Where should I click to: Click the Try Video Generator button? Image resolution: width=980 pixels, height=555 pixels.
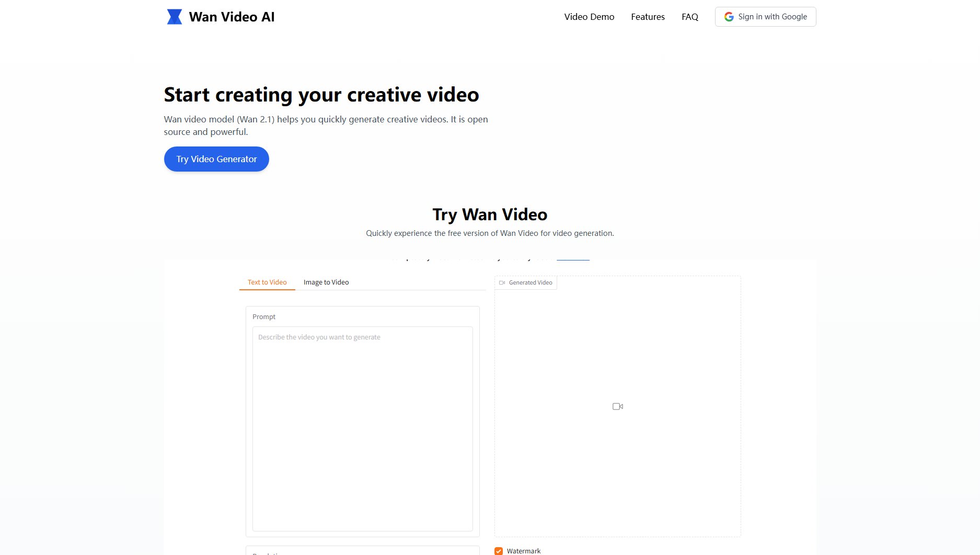tap(216, 159)
